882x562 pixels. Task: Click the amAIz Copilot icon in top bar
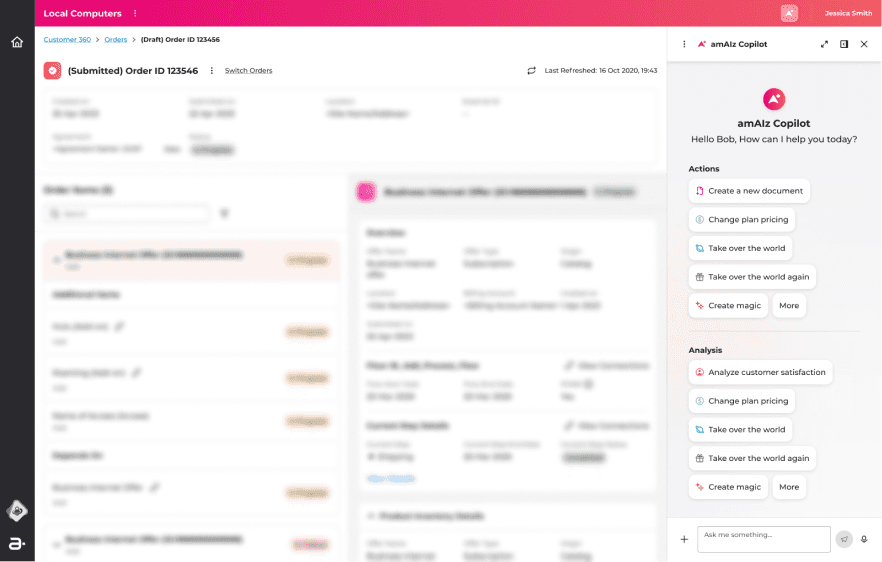(x=789, y=13)
